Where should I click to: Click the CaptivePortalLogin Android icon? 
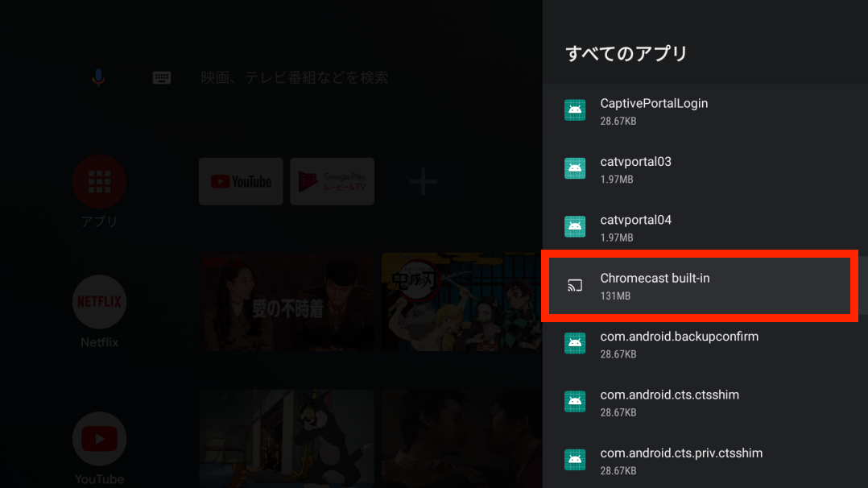[575, 110]
